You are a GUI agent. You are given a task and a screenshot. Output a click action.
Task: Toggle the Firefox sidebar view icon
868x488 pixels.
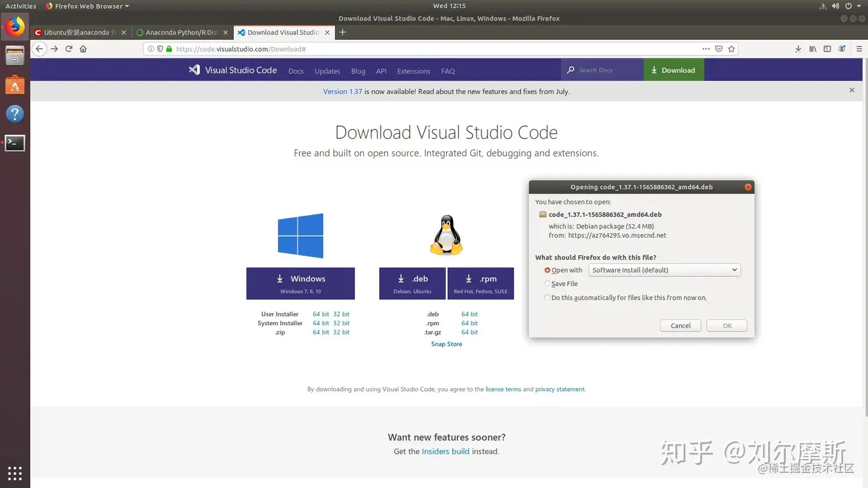[828, 49]
